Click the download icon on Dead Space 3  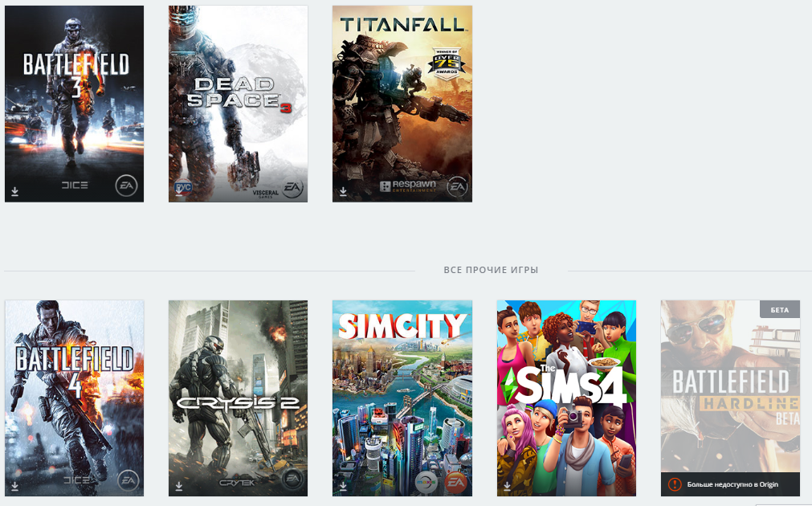point(178,192)
